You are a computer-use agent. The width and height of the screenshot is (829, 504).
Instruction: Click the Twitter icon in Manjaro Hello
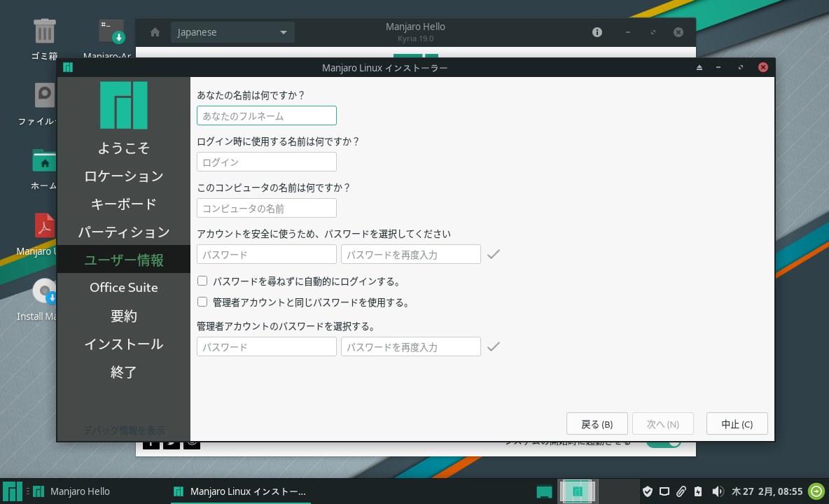click(172, 444)
